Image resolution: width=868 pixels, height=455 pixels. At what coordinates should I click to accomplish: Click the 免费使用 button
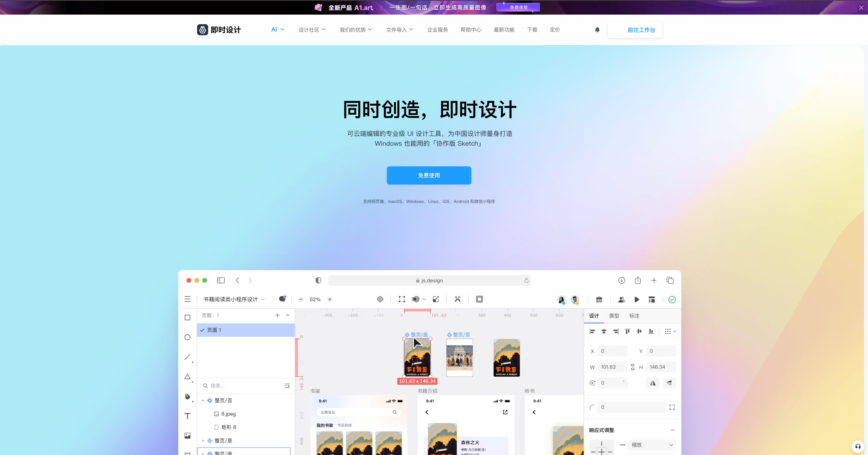[429, 175]
